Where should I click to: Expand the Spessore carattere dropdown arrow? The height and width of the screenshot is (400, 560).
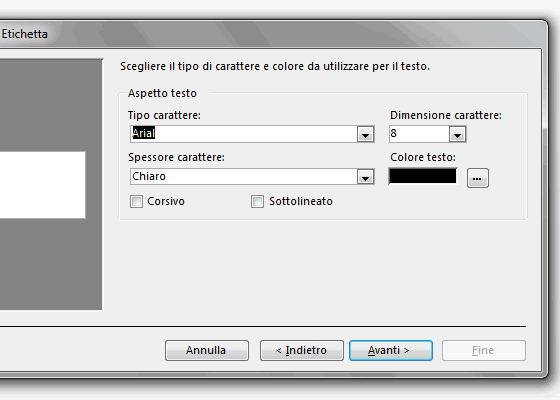[x=365, y=177]
